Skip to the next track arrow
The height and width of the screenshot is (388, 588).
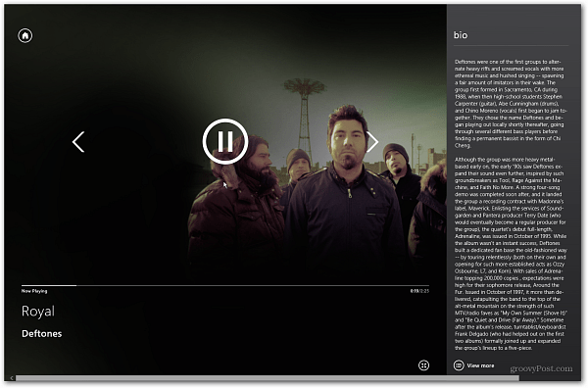pyautogui.click(x=372, y=142)
